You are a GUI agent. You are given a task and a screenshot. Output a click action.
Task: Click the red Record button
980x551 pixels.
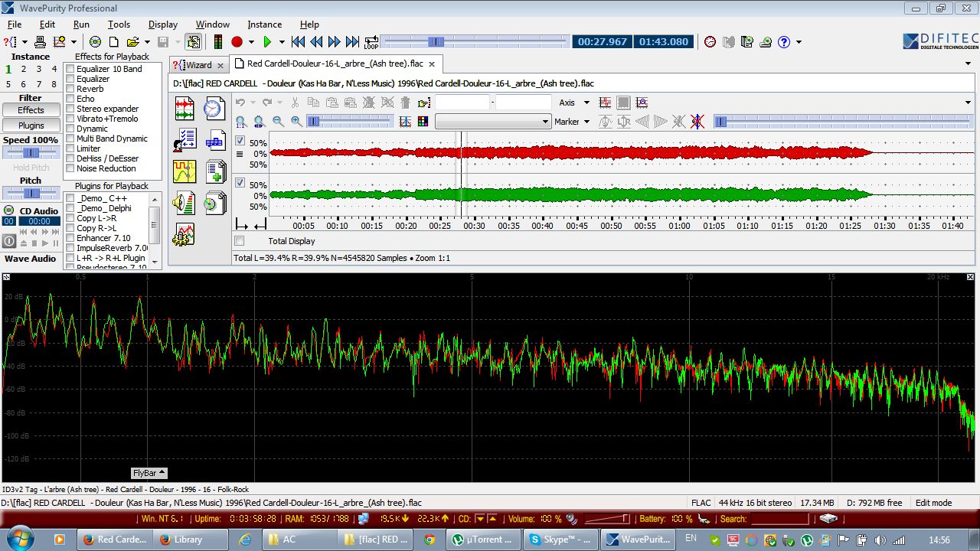pos(237,42)
